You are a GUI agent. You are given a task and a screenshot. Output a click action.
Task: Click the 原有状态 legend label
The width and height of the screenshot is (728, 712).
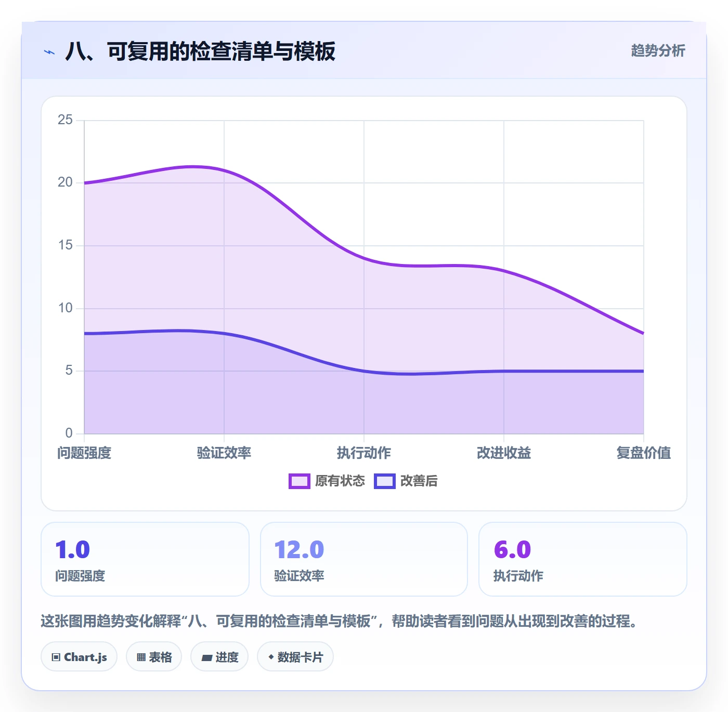point(340,481)
